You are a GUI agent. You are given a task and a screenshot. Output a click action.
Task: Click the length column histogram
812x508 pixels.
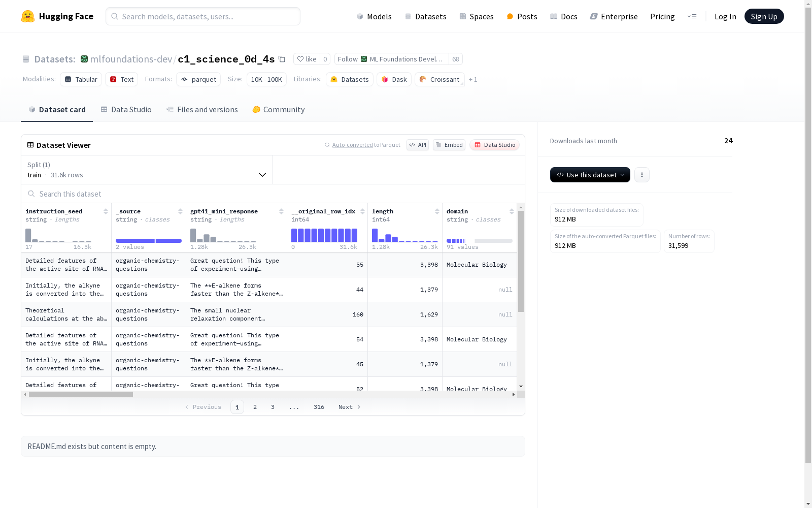click(405, 235)
